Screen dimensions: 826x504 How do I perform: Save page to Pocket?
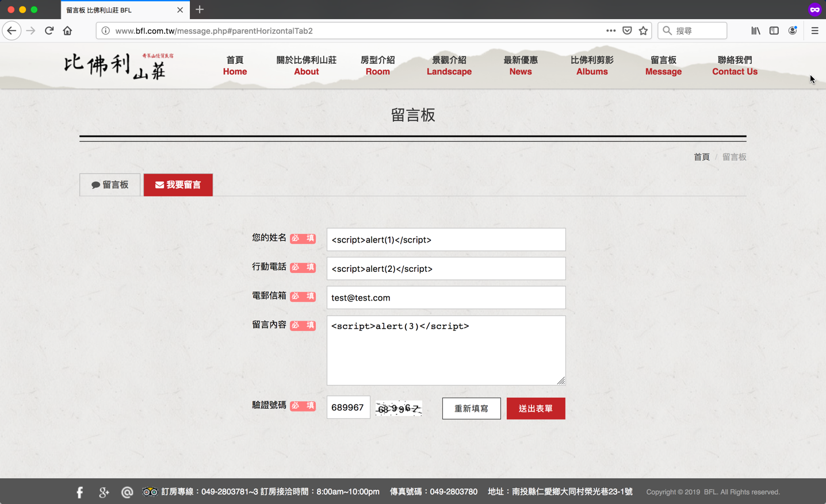coord(627,30)
